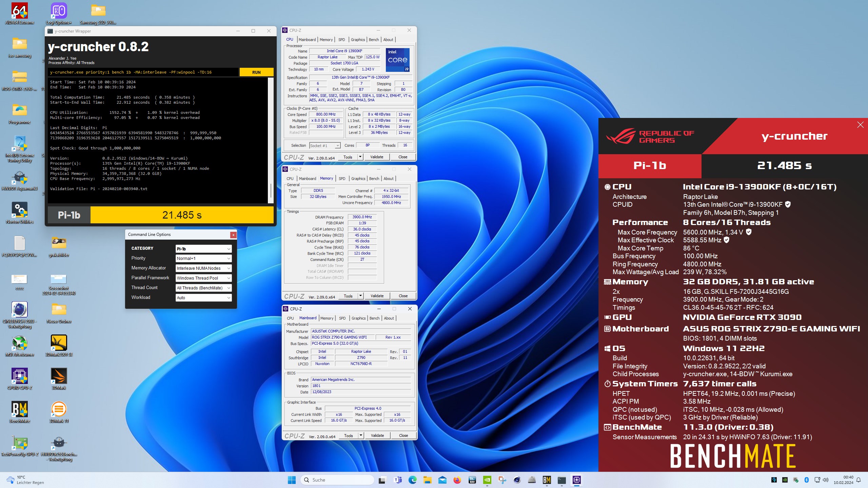Viewport: 868px width, 488px height.
Task: Open the CPUID CPU-Z desktop shortcut
Action: tap(20, 379)
